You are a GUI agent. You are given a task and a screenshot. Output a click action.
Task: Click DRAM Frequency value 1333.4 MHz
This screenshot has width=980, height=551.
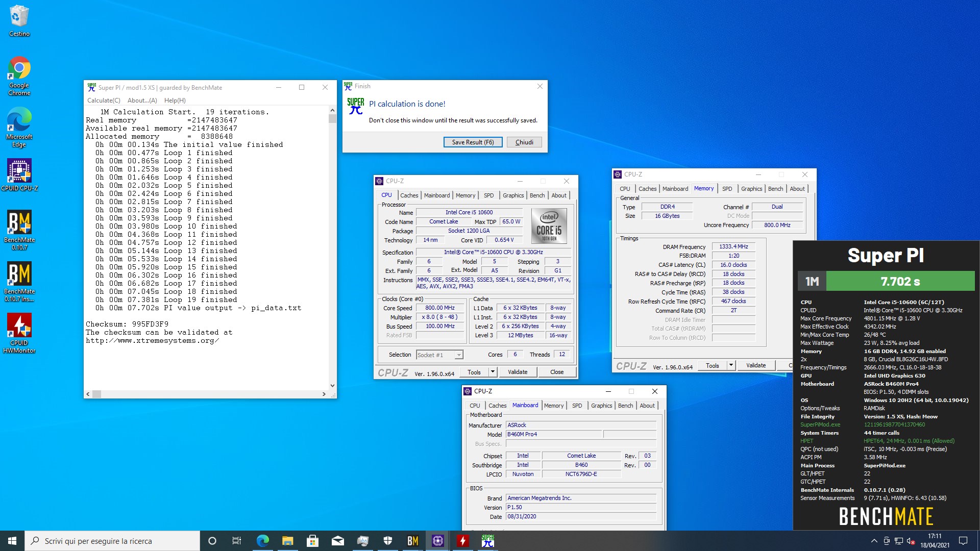click(x=733, y=247)
